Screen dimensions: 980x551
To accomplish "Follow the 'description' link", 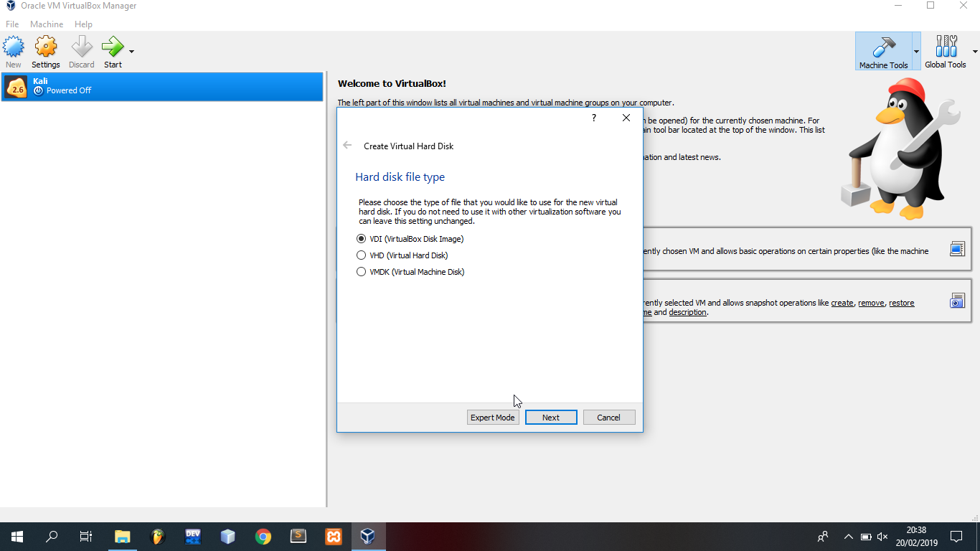I will [x=688, y=312].
